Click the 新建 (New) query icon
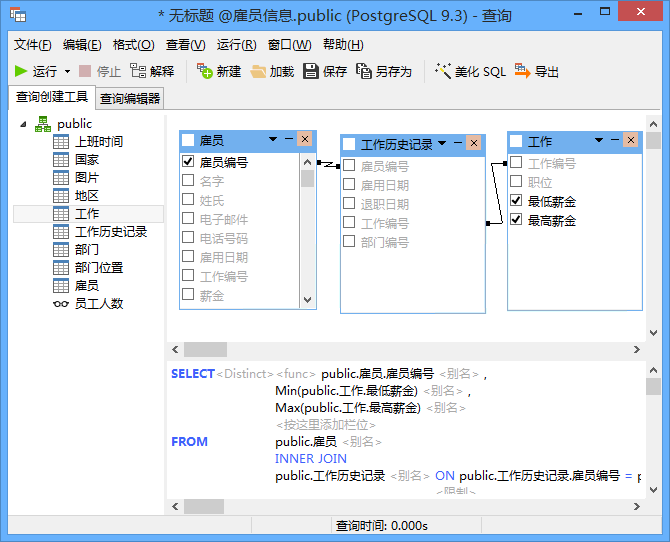Image resolution: width=670 pixels, height=542 pixels. click(205, 71)
